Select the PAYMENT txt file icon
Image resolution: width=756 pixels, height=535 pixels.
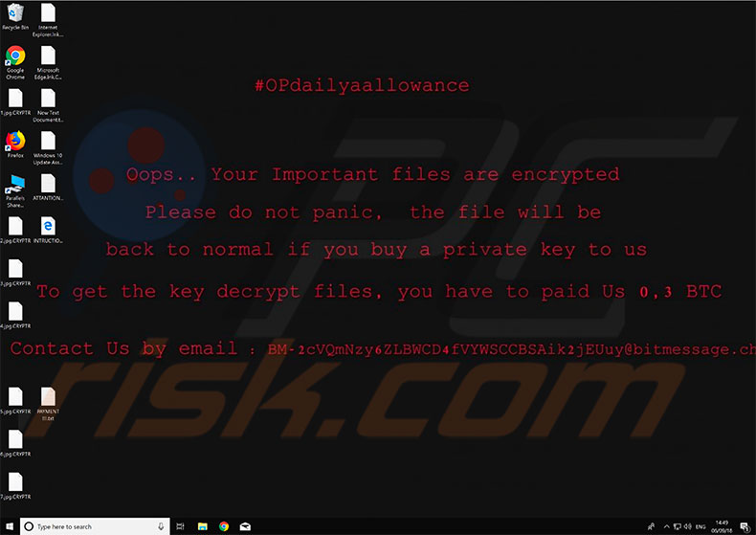coord(48,404)
